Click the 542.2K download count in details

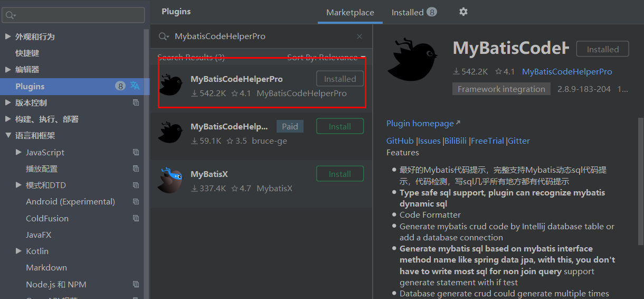(x=470, y=71)
